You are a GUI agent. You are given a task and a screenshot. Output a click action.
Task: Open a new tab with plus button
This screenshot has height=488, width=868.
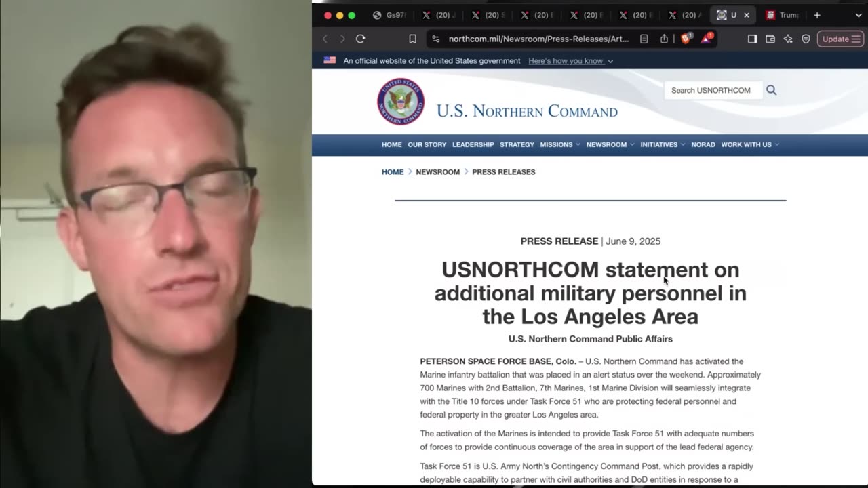pos(817,15)
